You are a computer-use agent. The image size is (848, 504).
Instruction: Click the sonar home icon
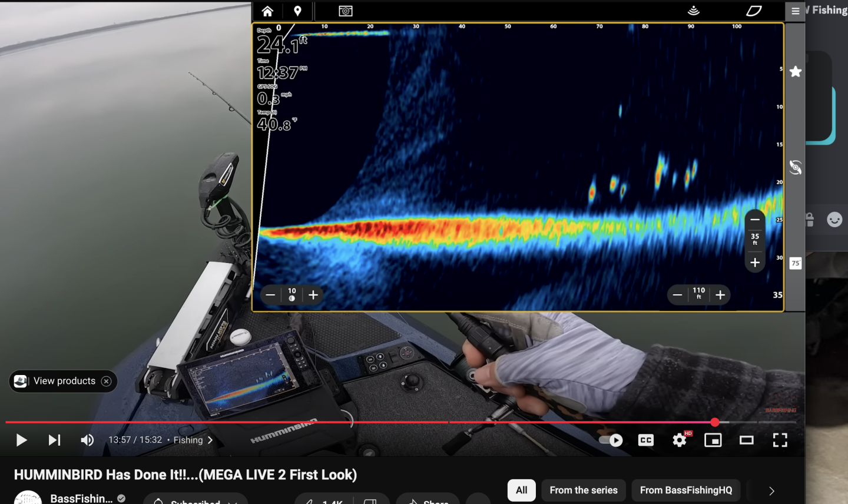(267, 11)
